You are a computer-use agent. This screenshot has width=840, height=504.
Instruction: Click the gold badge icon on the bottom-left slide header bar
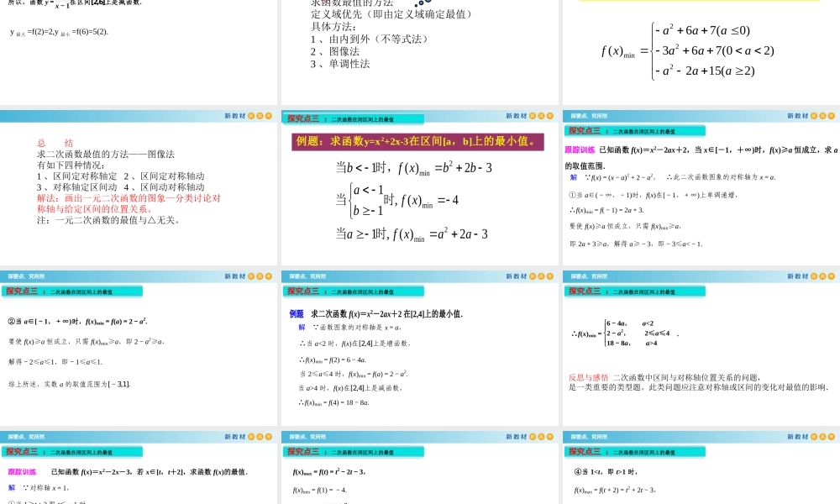(259, 436)
